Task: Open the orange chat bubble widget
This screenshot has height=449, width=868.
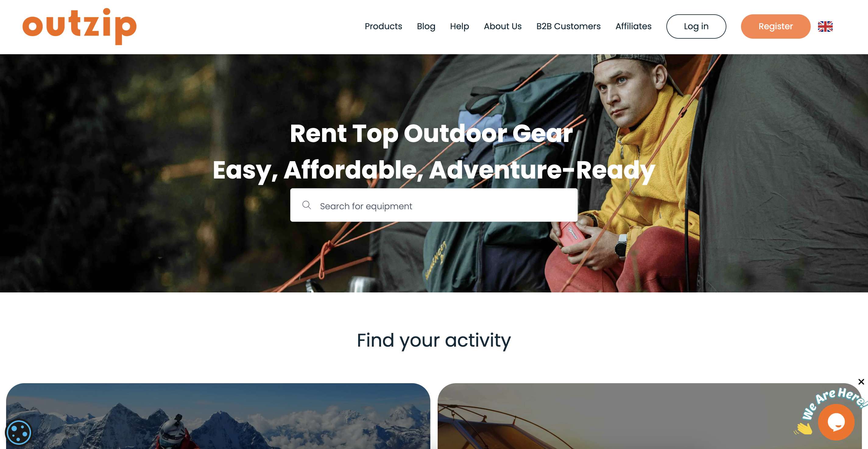Action: 836,422
